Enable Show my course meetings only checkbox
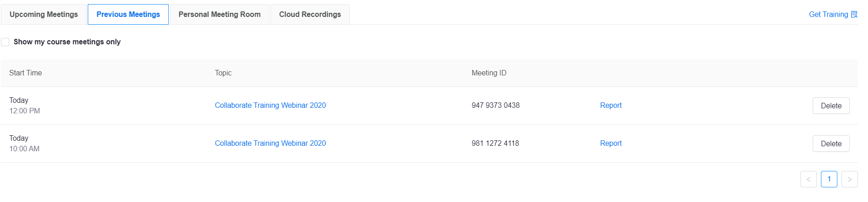This screenshot has height=202, width=868. 5,42
